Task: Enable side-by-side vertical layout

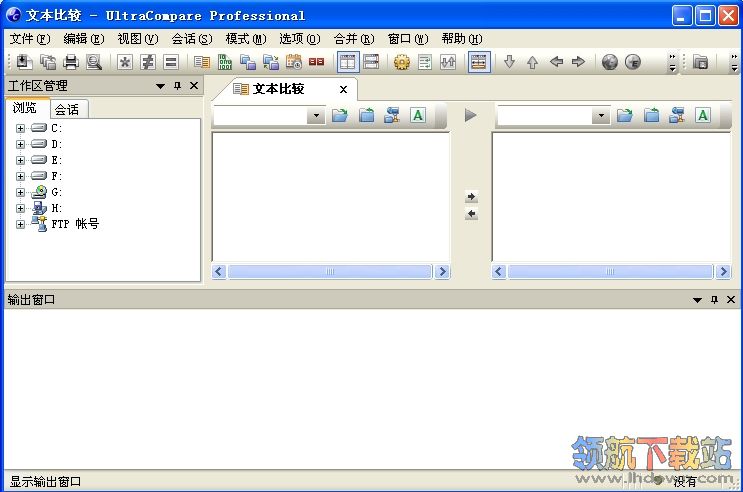Action: pos(348,62)
